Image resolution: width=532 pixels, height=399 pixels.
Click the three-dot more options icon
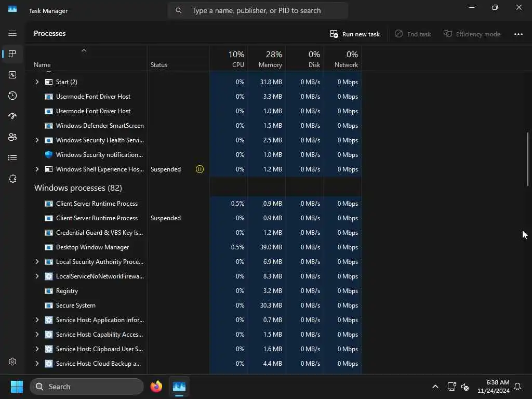click(518, 34)
